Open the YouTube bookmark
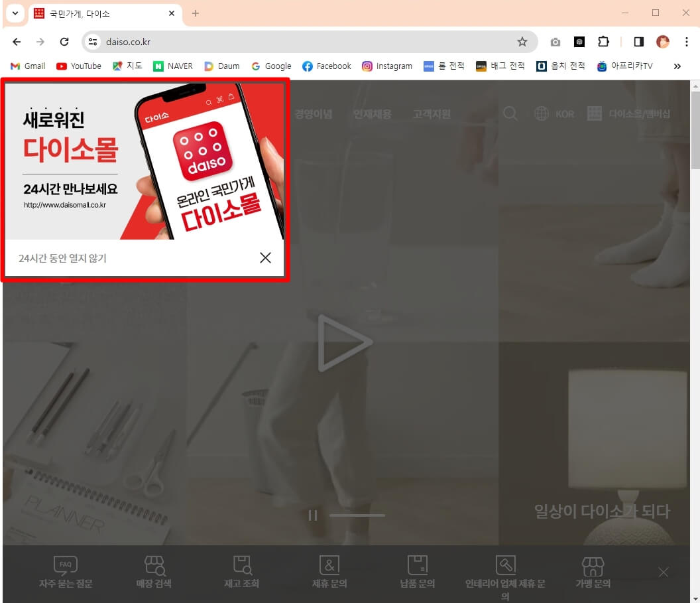The width and height of the screenshot is (700, 603). pyautogui.click(x=79, y=66)
